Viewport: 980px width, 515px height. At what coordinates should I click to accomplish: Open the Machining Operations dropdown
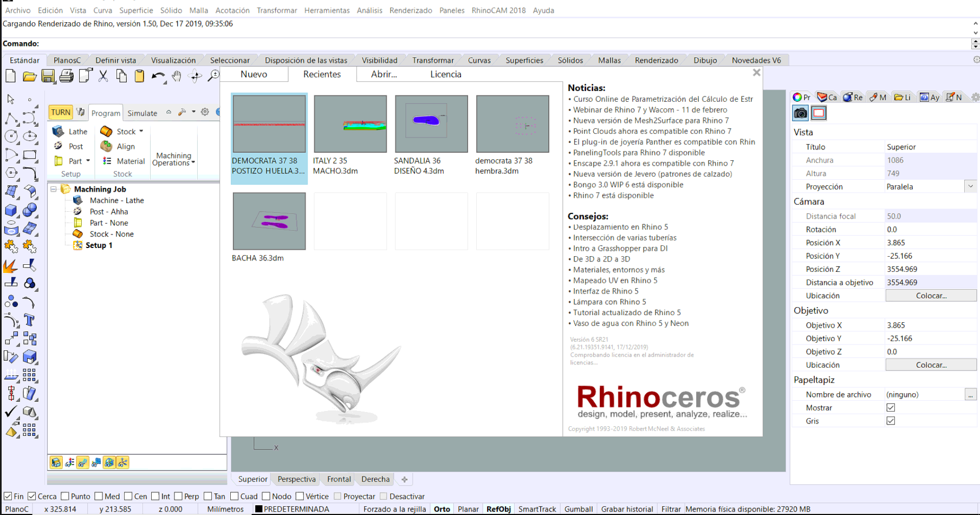[x=173, y=159]
